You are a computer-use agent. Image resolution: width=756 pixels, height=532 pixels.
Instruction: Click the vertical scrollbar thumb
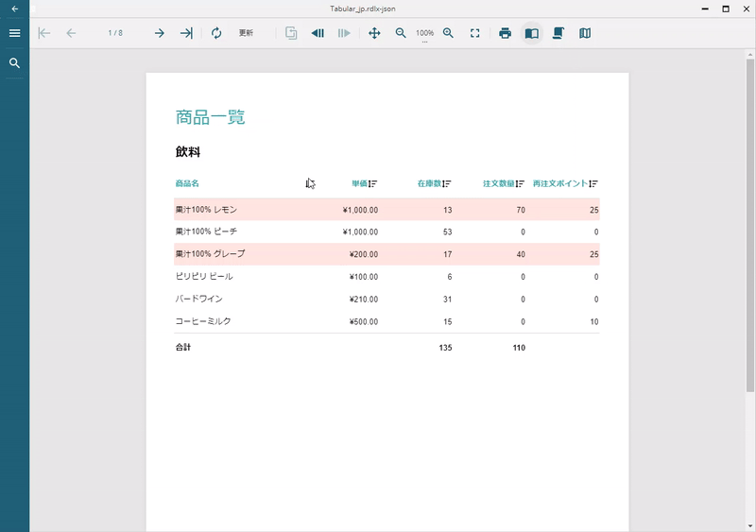pos(749,225)
